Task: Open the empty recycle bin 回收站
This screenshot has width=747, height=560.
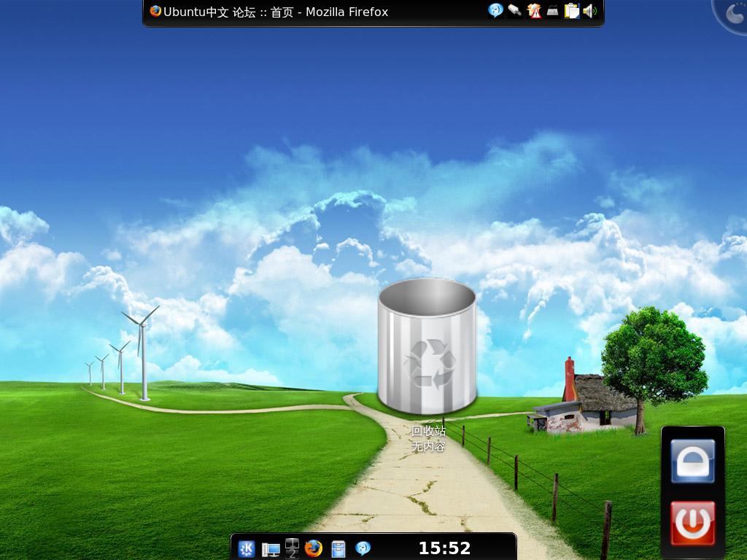Action: pos(427,346)
